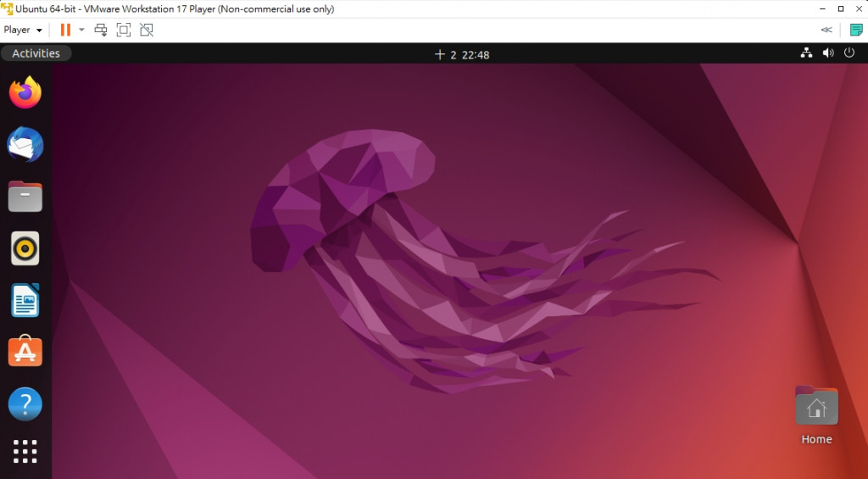The height and width of the screenshot is (479, 868).
Task: Open LibreOffice Writer from the dock
Action: pyautogui.click(x=25, y=300)
